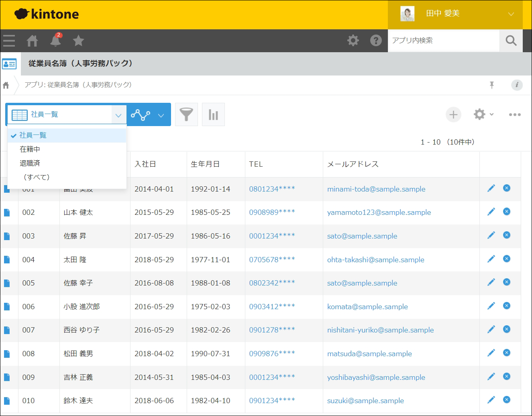The height and width of the screenshot is (416, 532).
Task: Add a new record with plus icon
Action: [453, 115]
